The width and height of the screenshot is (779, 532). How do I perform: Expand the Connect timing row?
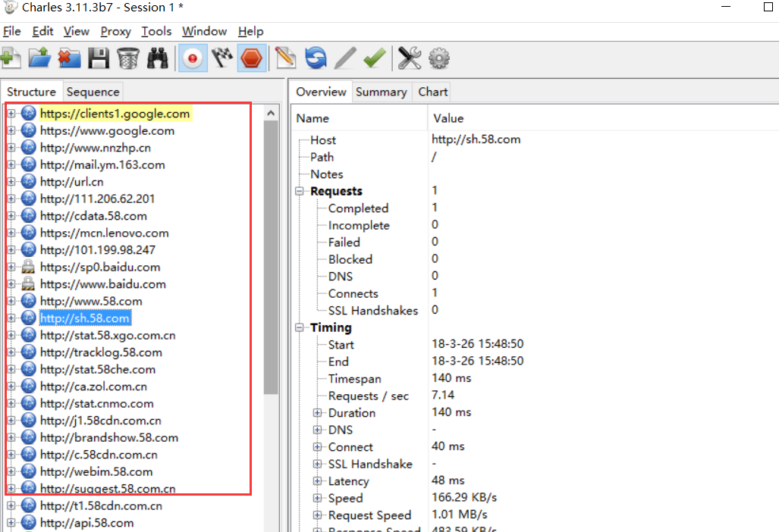(x=317, y=446)
